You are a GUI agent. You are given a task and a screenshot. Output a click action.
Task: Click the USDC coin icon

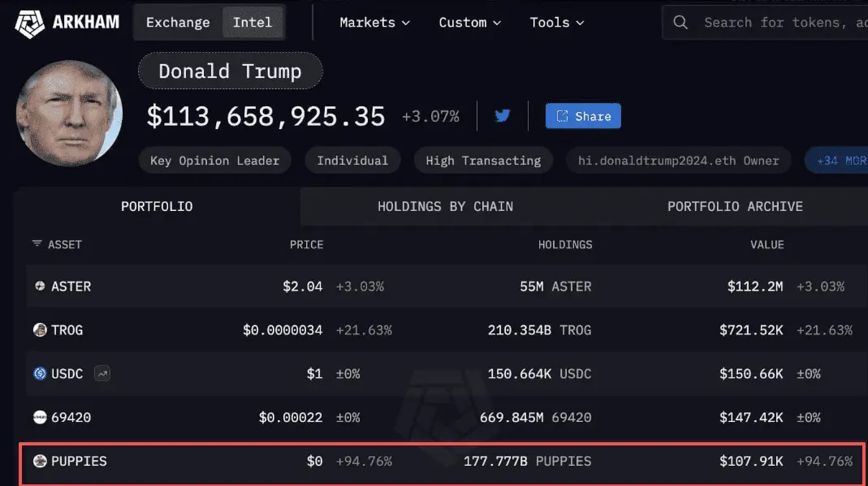[x=40, y=374]
